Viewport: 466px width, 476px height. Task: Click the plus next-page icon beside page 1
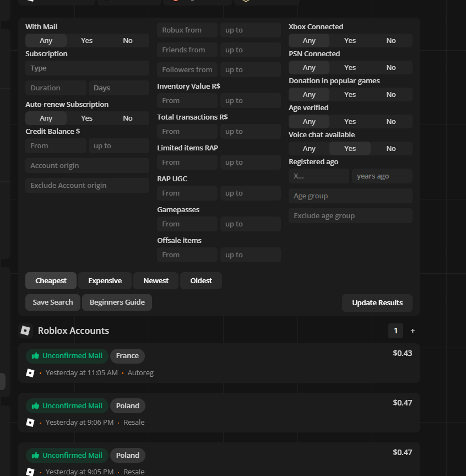tap(413, 331)
